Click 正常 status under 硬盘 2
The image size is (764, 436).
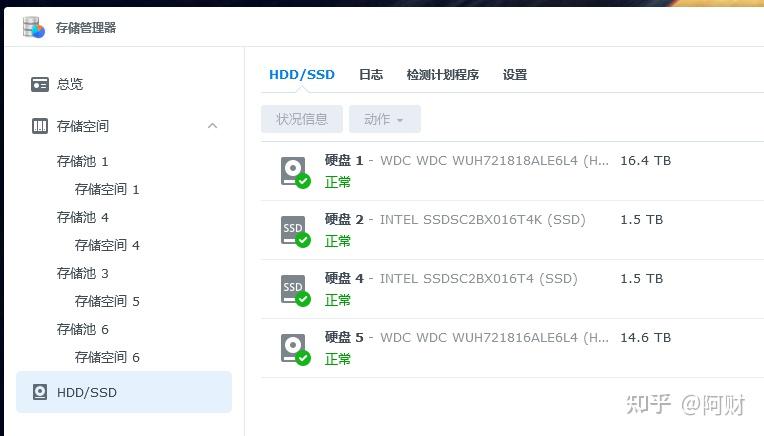point(338,241)
